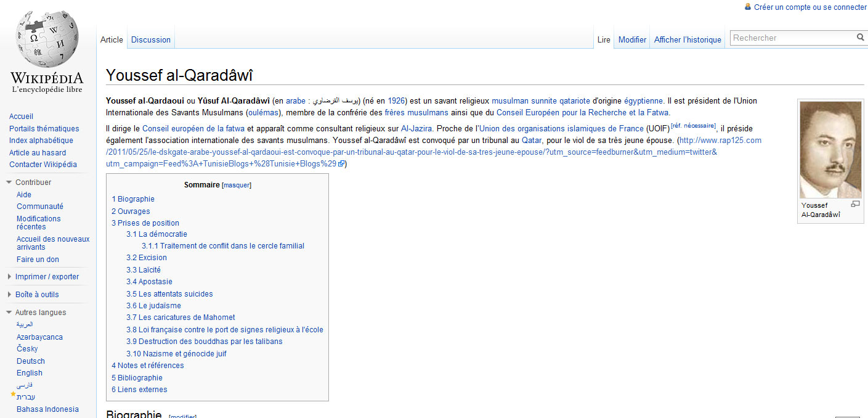
Task: Jump to 3.10 Nazisme et génocide juif
Action: click(177, 354)
